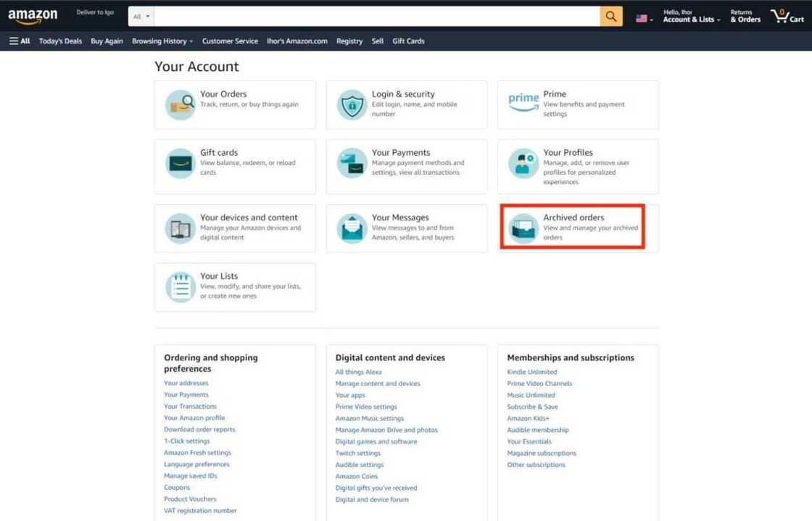
Task: Click the Your Orders package icon
Action: tap(181, 104)
